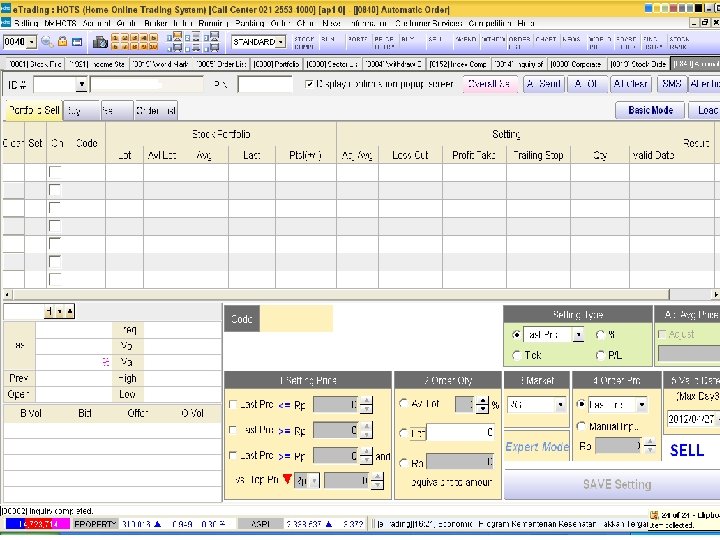This screenshot has width=720, height=540.
Task: Open the screen number 0840 dropdown
Action: point(31,42)
